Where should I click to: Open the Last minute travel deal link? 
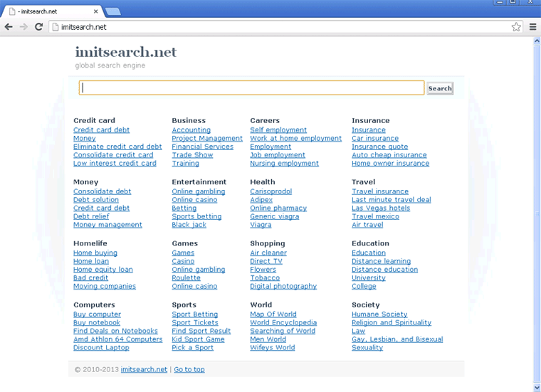point(391,200)
